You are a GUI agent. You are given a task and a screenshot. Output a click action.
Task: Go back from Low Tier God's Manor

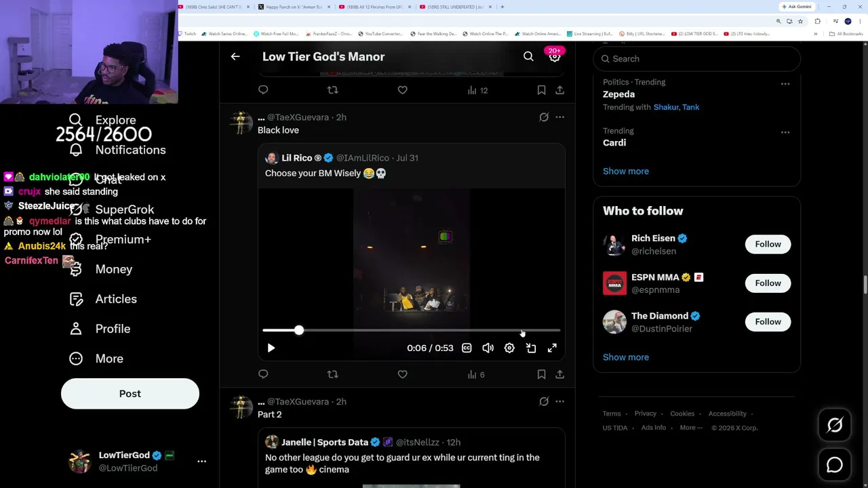[x=235, y=57]
